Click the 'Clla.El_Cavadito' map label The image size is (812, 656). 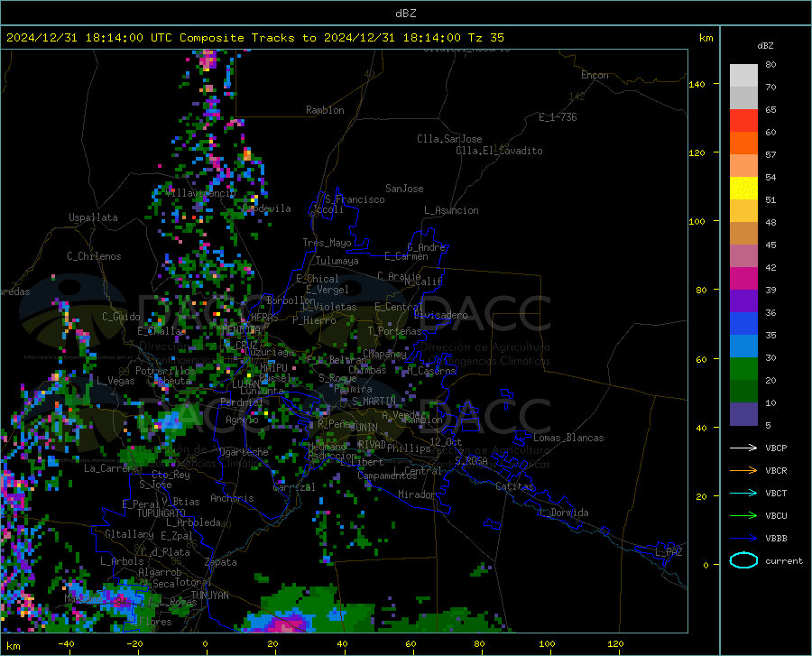[499, 151]
